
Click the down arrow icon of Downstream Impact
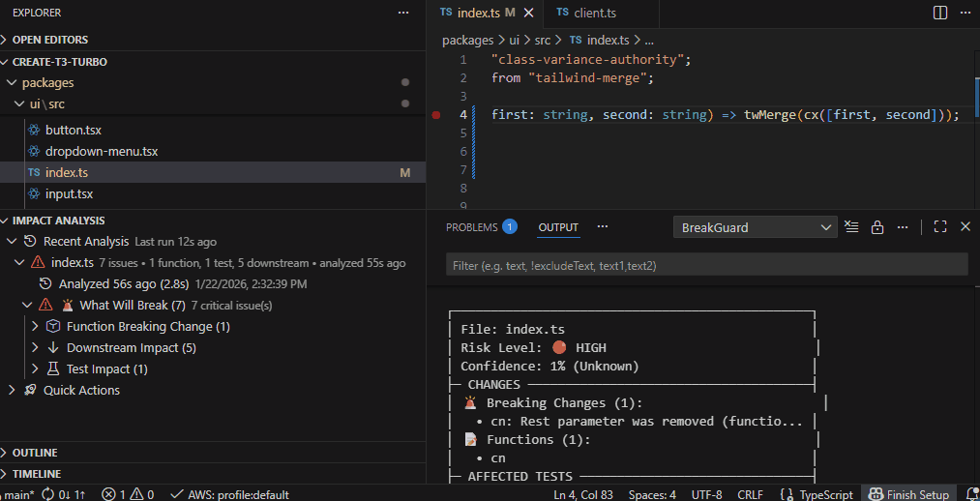[53, 348]
